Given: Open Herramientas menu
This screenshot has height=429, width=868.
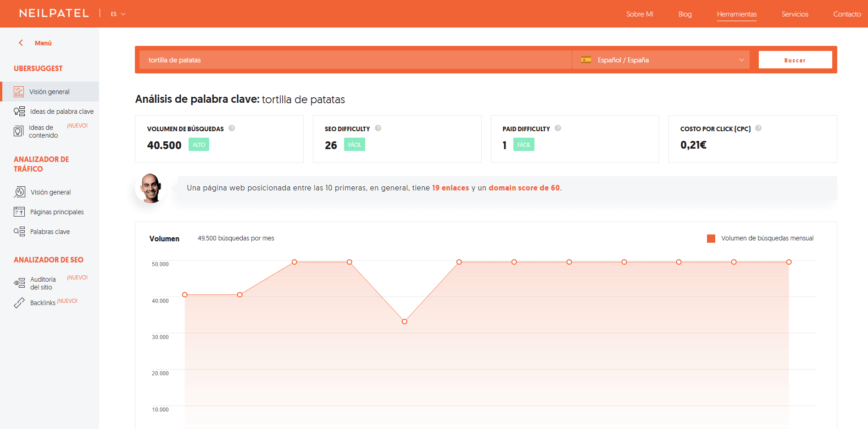Looking at the screenshot, I should click(x=737, y=14).
